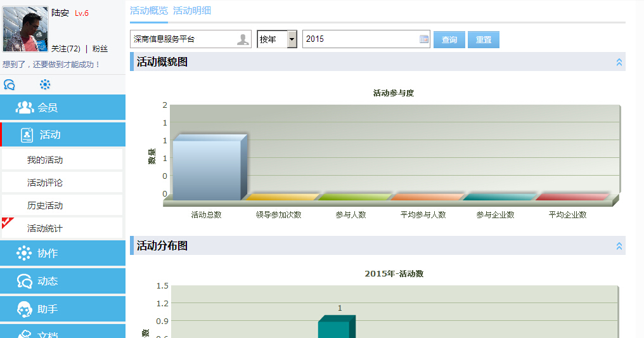This screenshot has width=644, height=338.
Task: Select the 活动概览 tab
Action: click(x=149, y=11)
